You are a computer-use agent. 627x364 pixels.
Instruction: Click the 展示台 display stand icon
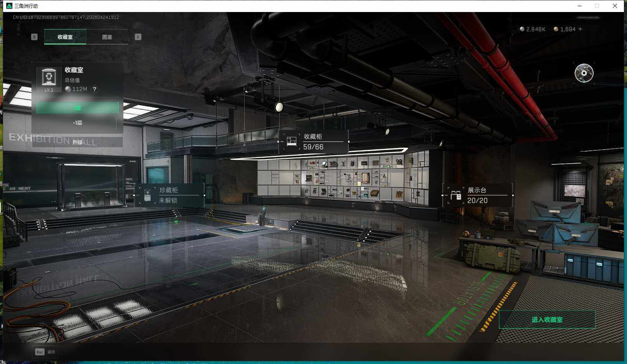click(456, 195)
